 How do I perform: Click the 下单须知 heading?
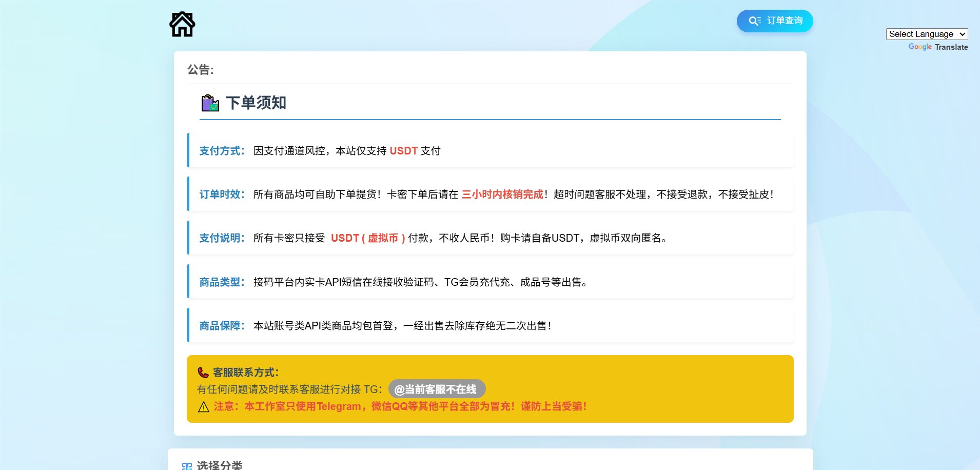click(x=256, y=103)
